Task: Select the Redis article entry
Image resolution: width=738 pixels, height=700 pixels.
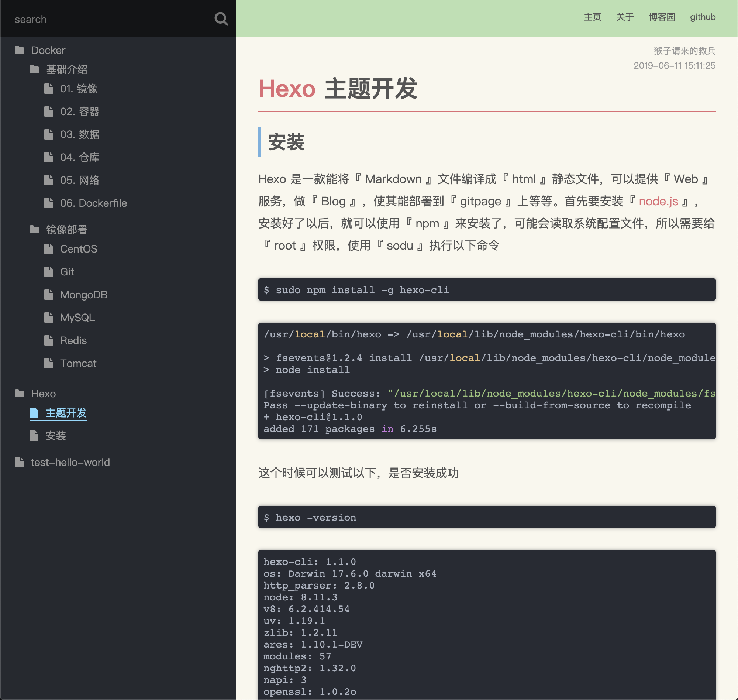Action: click(x=73, y=340)
